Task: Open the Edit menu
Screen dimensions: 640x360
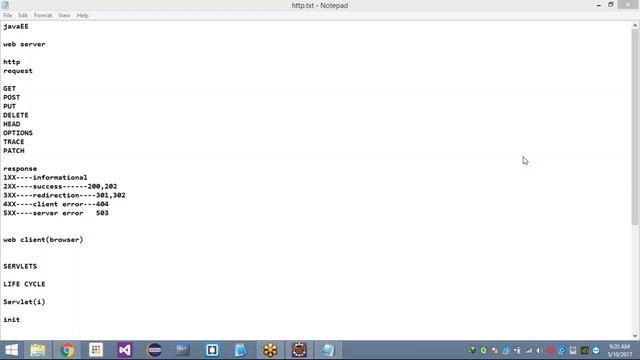Action: pyautogui.click(x=22, y=16)
